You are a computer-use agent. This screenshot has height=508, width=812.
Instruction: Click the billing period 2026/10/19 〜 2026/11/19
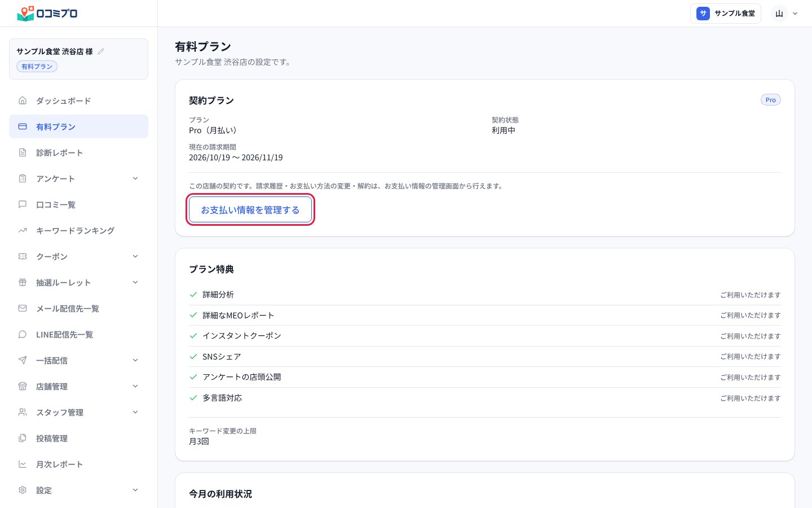coord(236,157)
